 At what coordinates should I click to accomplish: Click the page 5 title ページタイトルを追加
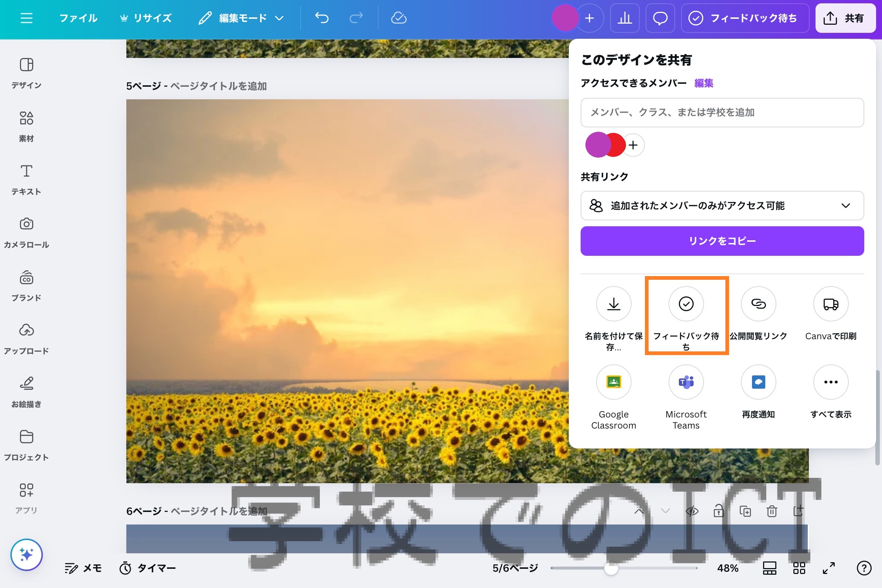click(218, 86)
